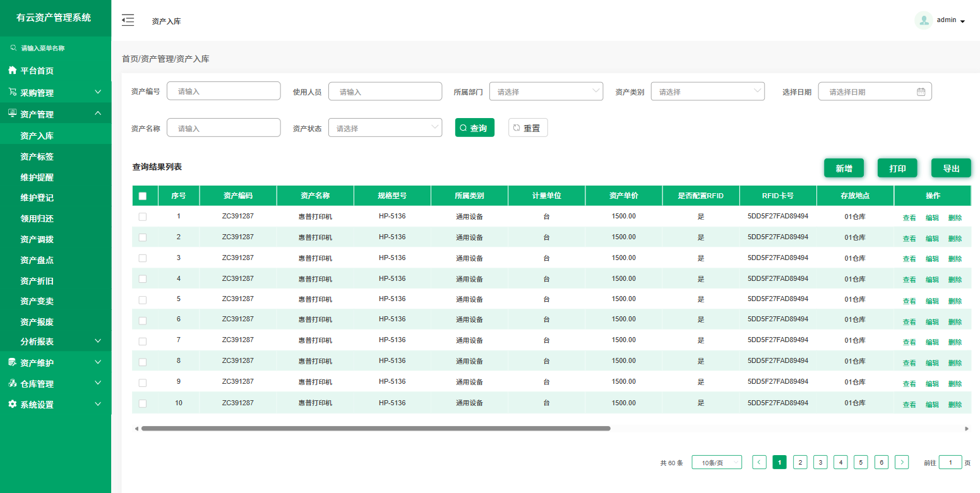Check the select-all checkbox in table header

click(143, 196)
